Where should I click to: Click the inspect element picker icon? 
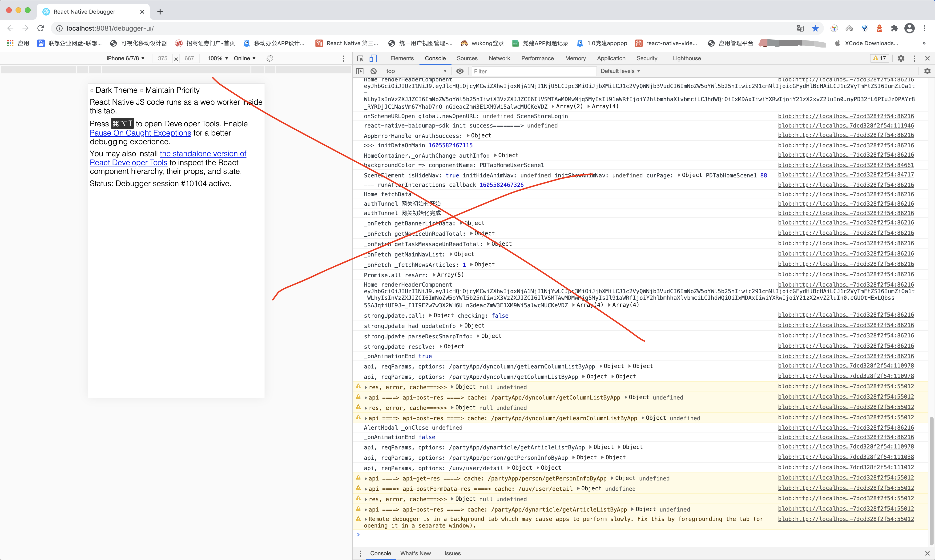(x=360, y=59)
